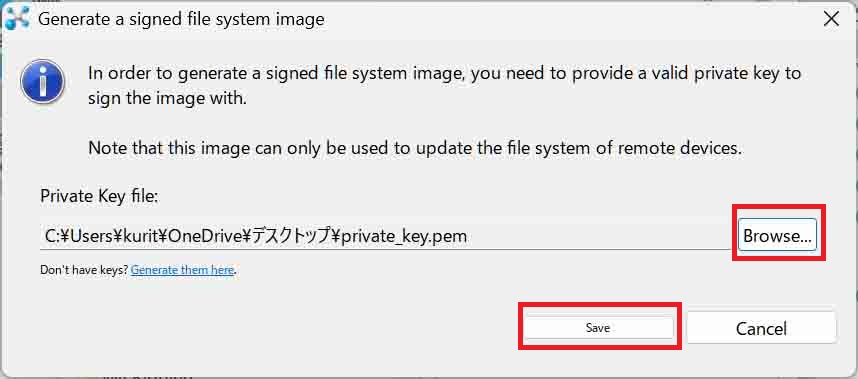The height and width of the screenshot is (379, 858).
Task: Follow the 'Generate them here' link
Action: coord(182,270)
